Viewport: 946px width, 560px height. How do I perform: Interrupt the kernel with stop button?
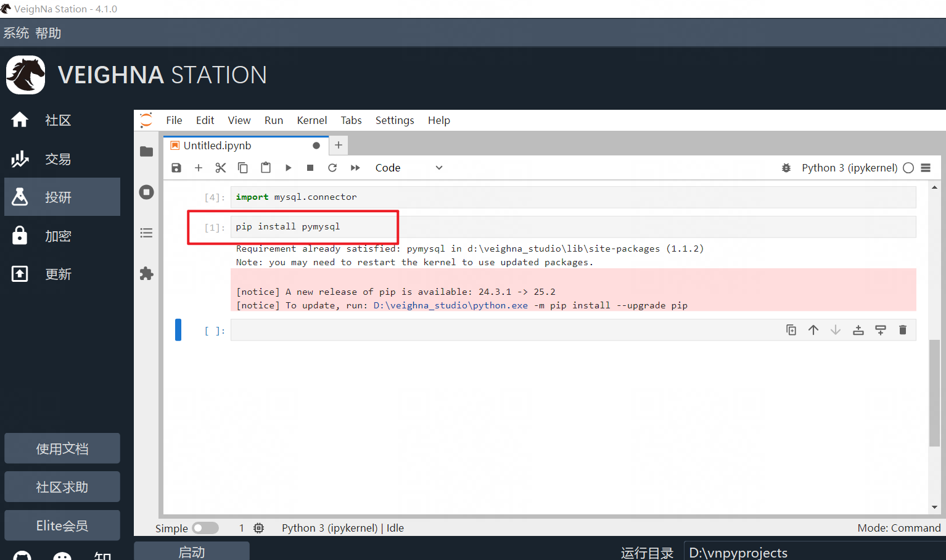coord(310,168)
